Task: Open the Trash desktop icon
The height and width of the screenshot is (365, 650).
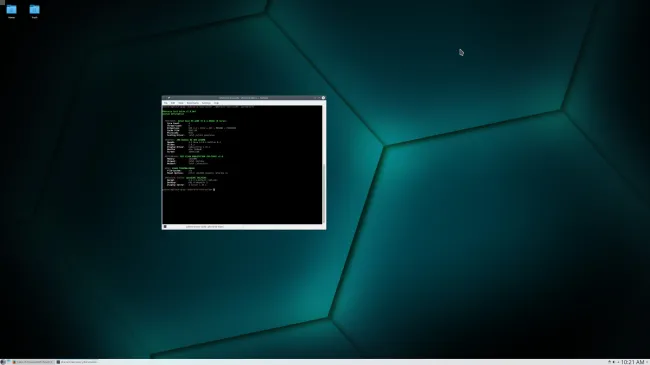Action: pos(34,11)
